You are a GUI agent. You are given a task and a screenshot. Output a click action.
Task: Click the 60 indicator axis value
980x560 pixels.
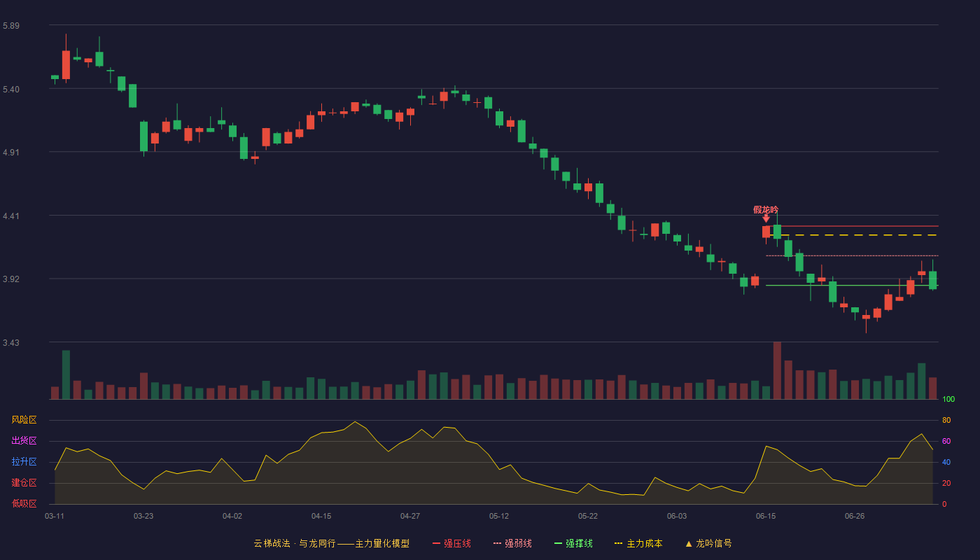946,441
